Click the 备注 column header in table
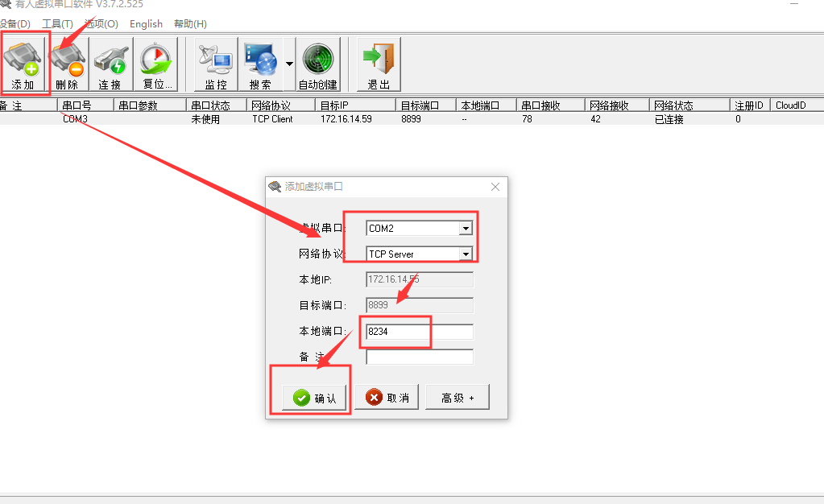The image size is (824, 504). [28, 105]
